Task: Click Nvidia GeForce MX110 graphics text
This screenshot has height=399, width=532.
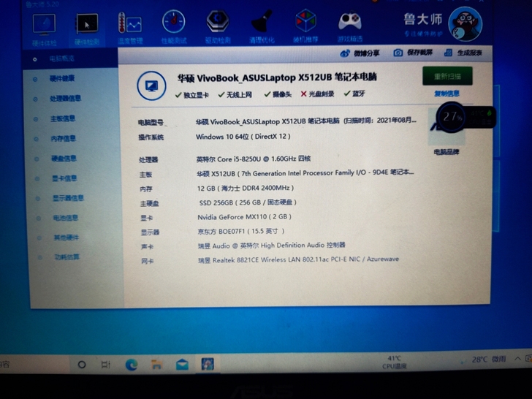Action: (x=244, y=217)
